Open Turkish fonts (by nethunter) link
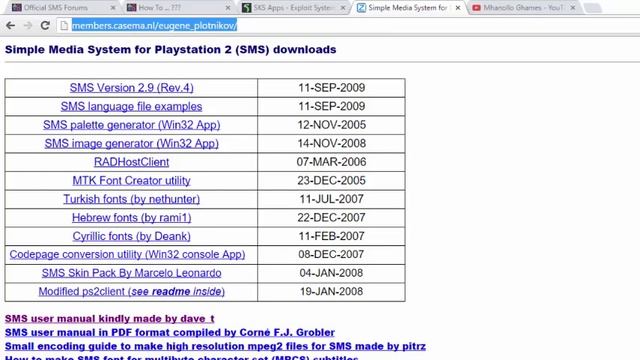Image resolution: width=640 pixels, height=360 pixels. pos(131,199)
